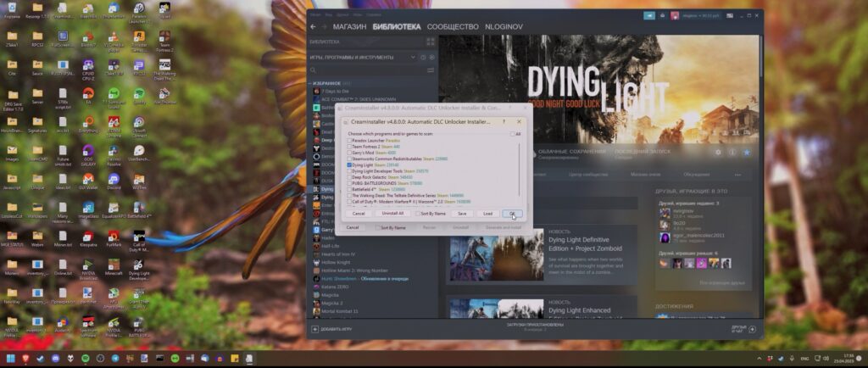
Task: Click the Steam library search field
Action: 367,70
